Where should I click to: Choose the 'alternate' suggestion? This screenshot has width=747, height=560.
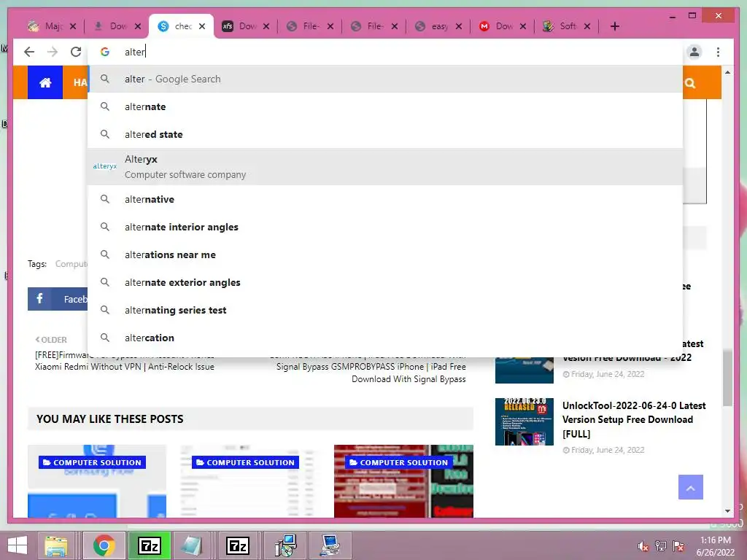(x=385, y=106)
